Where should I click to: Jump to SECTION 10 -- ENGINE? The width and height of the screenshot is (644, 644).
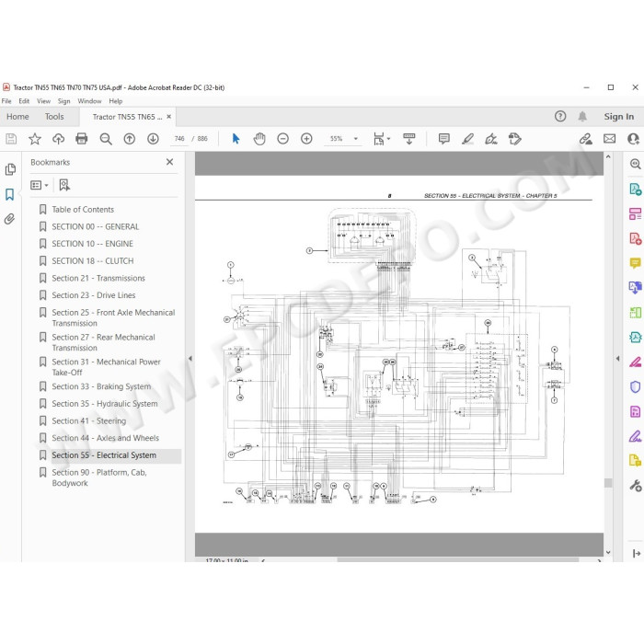tap(92, 244)
